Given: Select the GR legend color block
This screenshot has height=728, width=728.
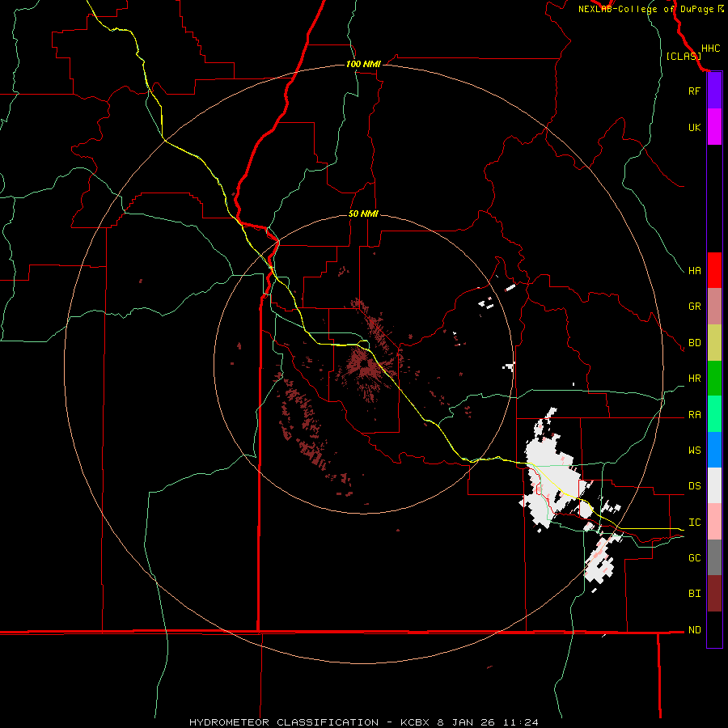Looking at the screenshot, I should point(714,307).
